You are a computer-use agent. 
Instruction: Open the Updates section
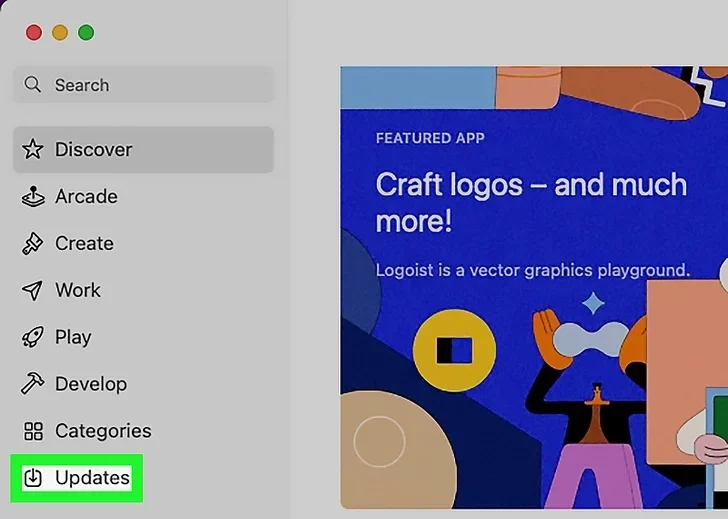[x=77, y=478]
